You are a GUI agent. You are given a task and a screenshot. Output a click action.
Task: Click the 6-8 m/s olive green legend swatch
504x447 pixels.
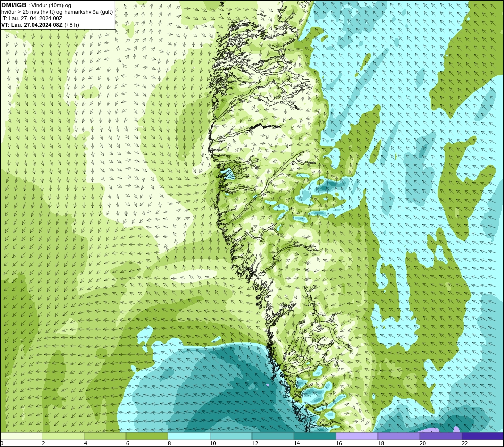147,436
